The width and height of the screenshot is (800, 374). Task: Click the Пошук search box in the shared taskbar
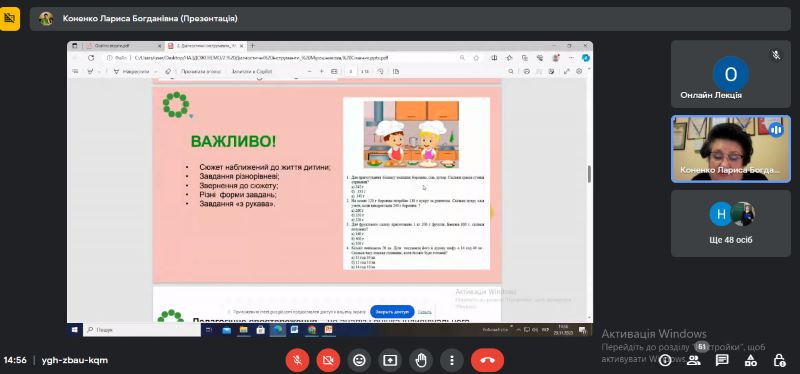click(141, 330)
